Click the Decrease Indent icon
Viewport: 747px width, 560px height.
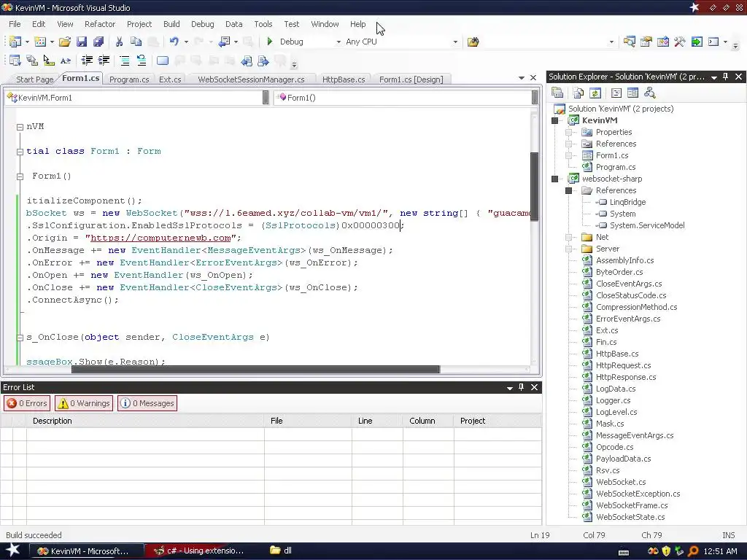[87, 61]
